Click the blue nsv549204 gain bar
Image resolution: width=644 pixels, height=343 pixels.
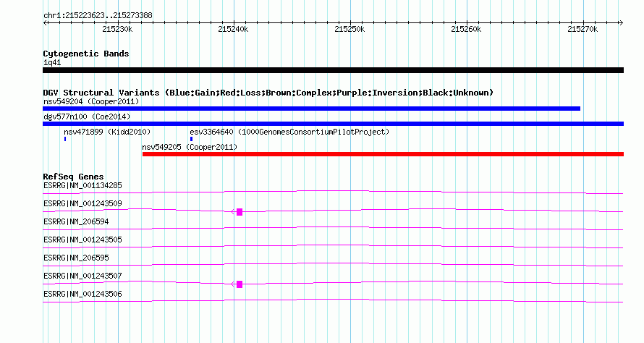tap(311, 109)
